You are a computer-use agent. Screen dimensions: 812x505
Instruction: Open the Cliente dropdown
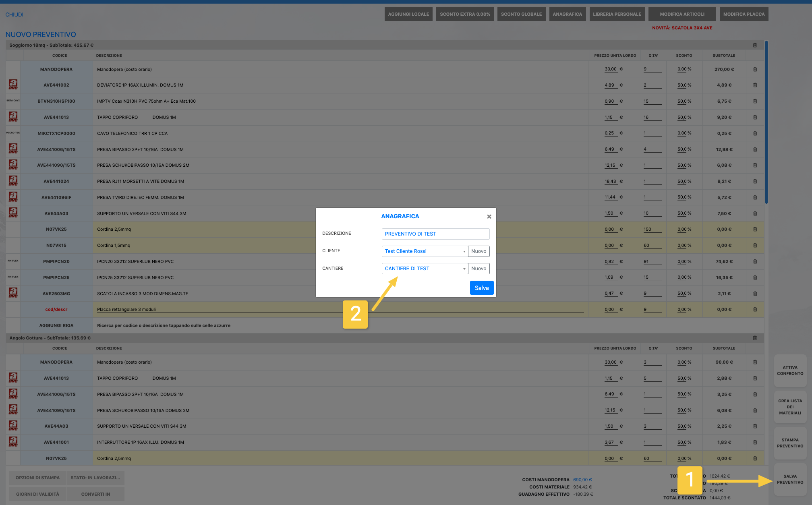425,251
